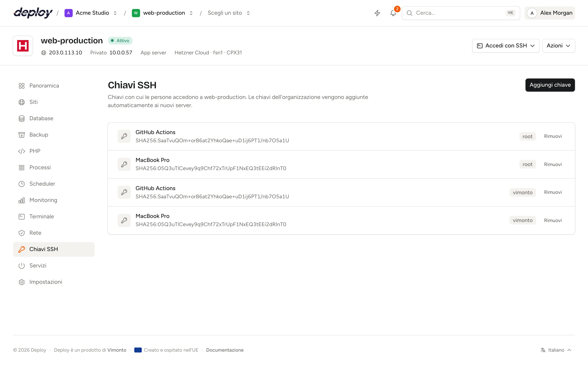Click the Processi list icon

pos(22,167)
